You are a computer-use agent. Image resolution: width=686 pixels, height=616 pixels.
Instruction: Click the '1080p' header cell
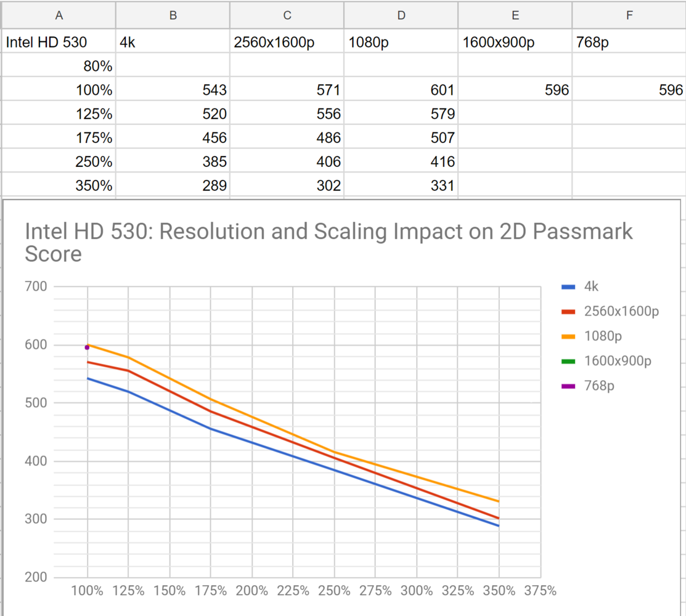coord(401,41)
